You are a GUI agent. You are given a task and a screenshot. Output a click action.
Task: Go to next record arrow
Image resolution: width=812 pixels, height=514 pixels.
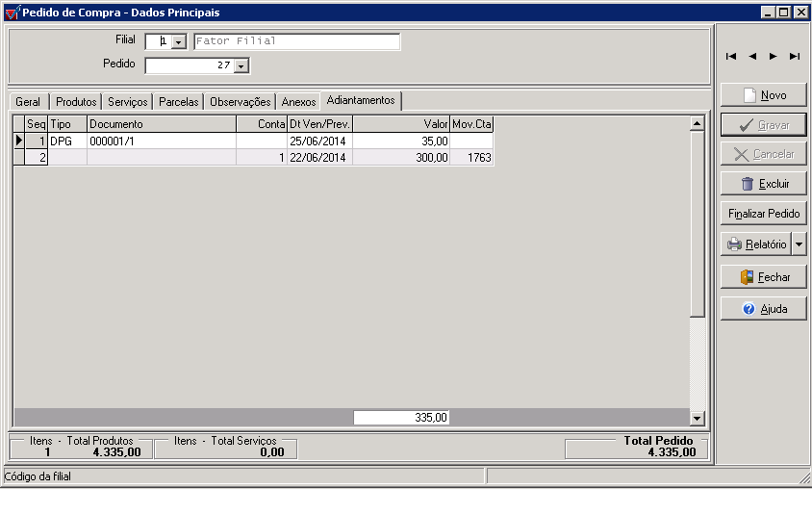pyautogui.click(x=774, y=57)
